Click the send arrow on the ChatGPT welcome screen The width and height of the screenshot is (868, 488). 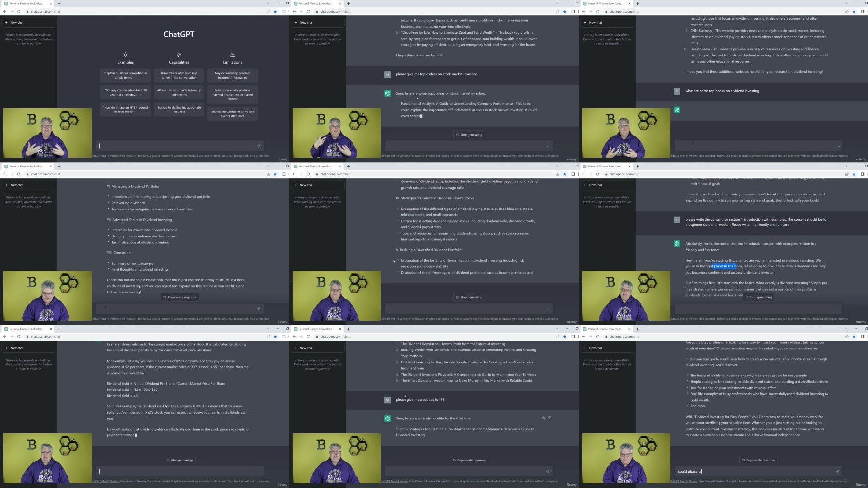tap(258, 146)
